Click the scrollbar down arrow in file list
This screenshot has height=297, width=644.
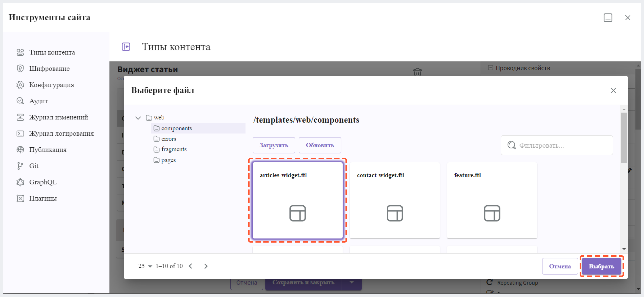coord(624,249)
